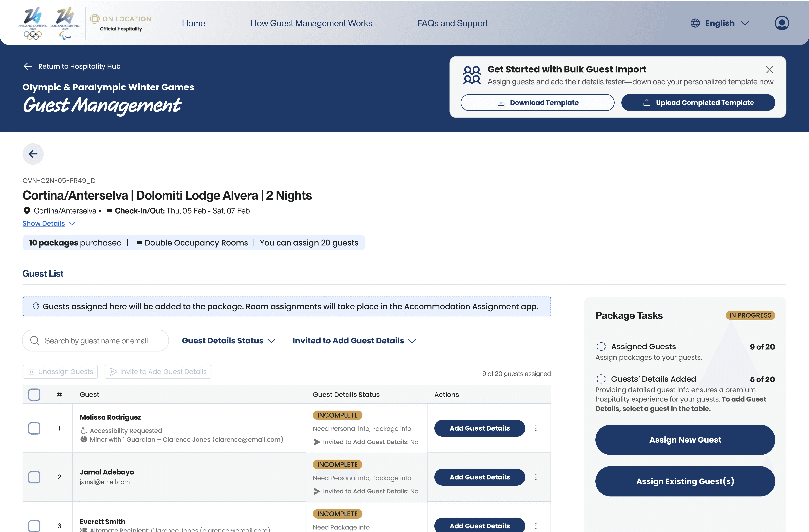Click the Guest List heading
The width and height of the screenshot is (809, 532).
coord(43,274)
